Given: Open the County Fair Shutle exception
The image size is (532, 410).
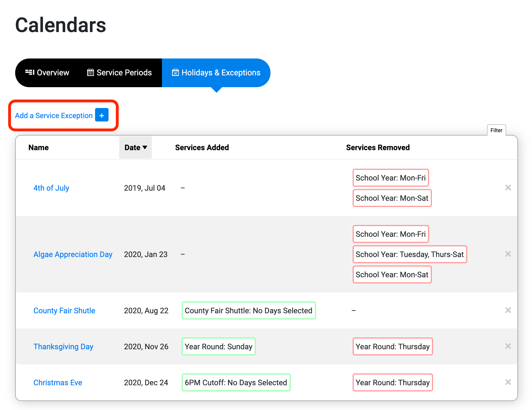Looking at the screenshot, I should pyautogui.click(x=64, y=310).
